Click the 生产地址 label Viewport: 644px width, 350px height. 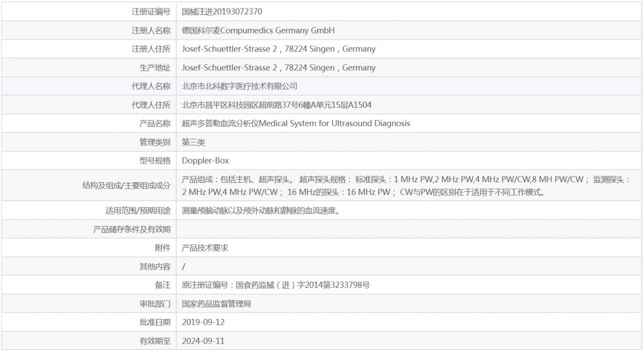[155, 68]
